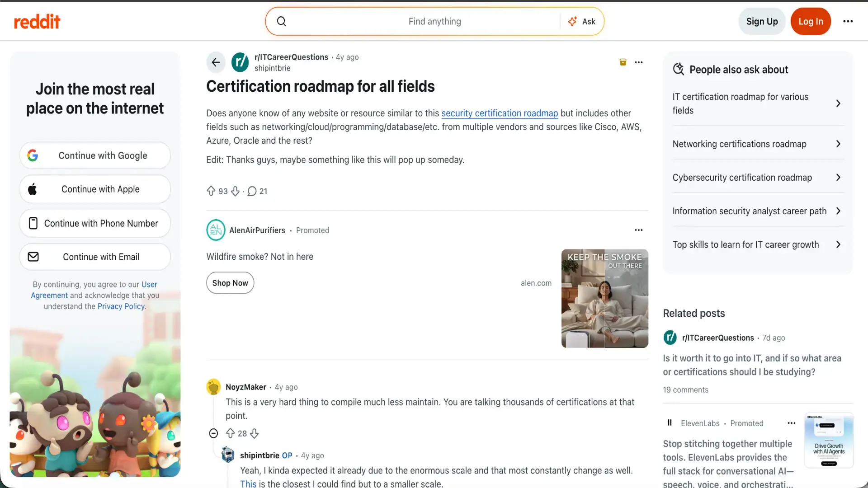This screenshot has height=488, width=868.
Task: Click 'Wildfire smoke? Not in here' text
Action: point(260,257)
